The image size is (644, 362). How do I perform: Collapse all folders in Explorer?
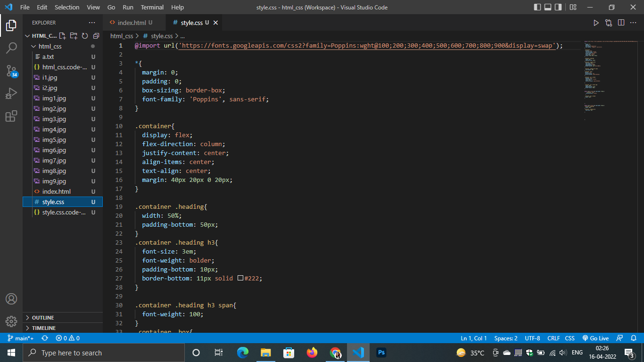coord(96,36)
